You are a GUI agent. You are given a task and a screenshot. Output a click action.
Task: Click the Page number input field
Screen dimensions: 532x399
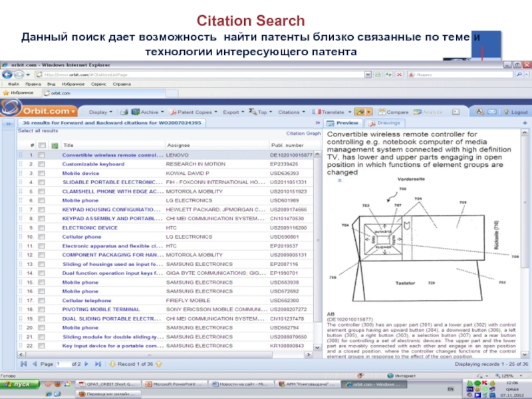click(63, 364)
